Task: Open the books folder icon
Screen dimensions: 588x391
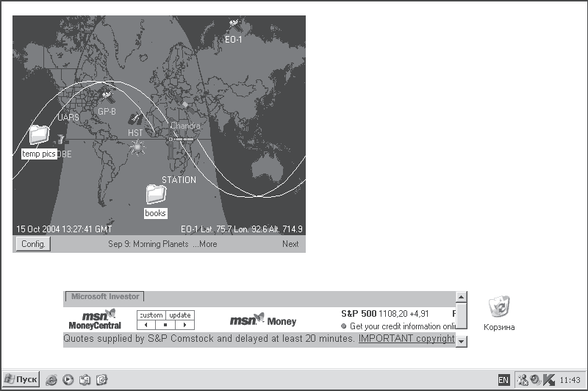Action: click(156, 194)
